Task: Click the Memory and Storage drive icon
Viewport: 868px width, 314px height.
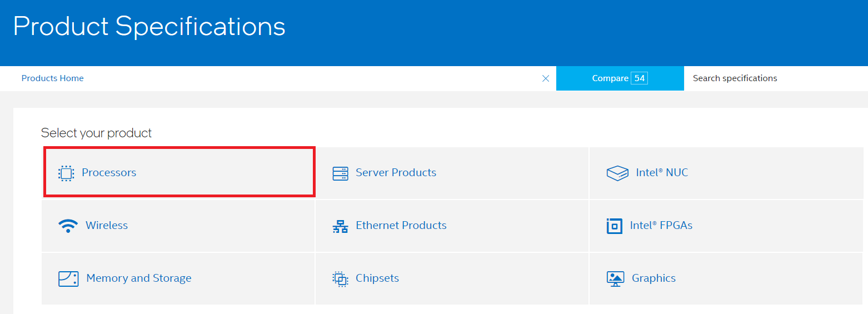Action: click(68, 278)
